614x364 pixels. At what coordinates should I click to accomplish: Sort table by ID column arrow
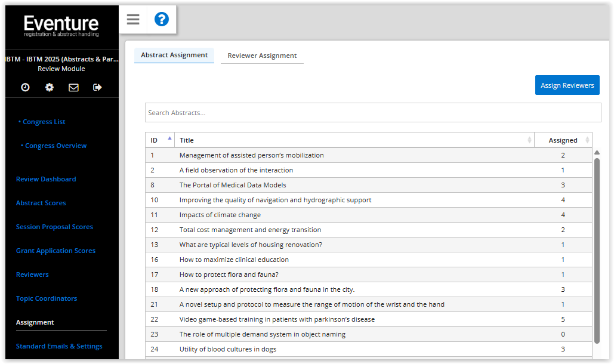[x=169, y=138]
